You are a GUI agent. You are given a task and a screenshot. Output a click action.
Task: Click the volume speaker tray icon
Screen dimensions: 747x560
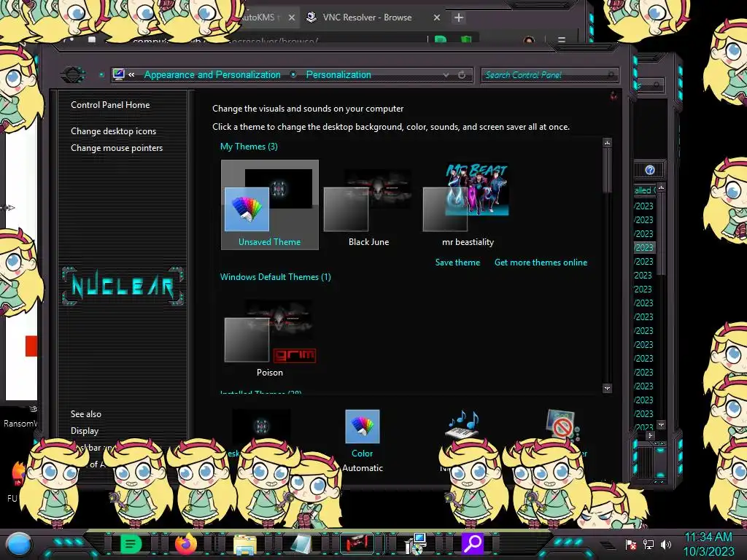[x=666, y=544]
